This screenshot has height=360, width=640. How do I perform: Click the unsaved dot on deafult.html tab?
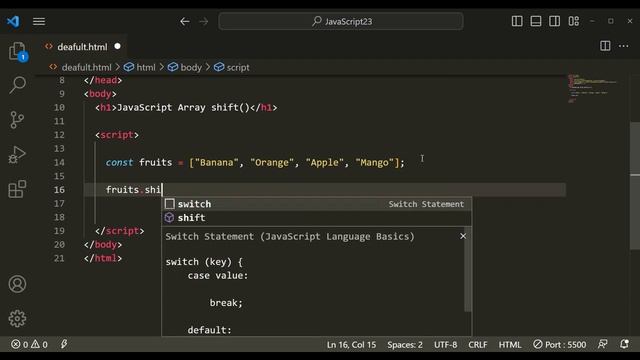coord(118,47)
